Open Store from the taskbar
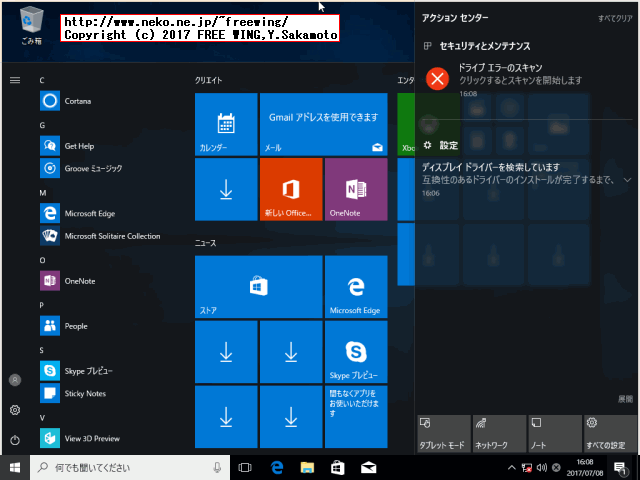 338,467
